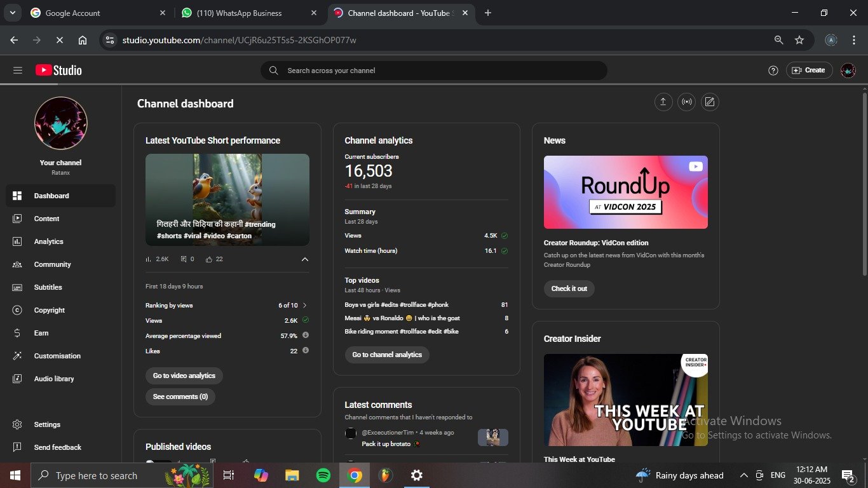Click the browser home icon
Image resolution: width=868 pixels, height=488 pixels.
click(x=83, y=40)
